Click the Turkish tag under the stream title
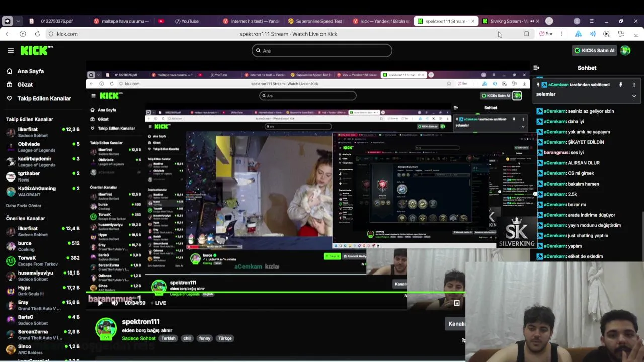This screenshot has height=362, width=644. [x=168, y=338]
